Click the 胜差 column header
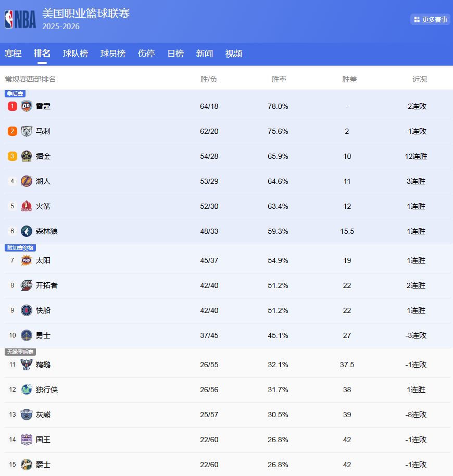This screenshot has width=453, height=476. tap(349, 79)
